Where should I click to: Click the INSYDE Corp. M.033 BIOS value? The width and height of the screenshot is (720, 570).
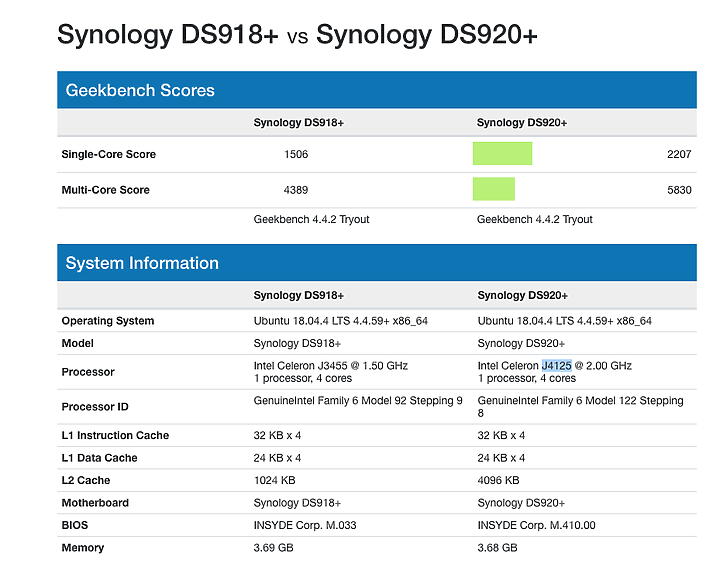click(305, 525)
